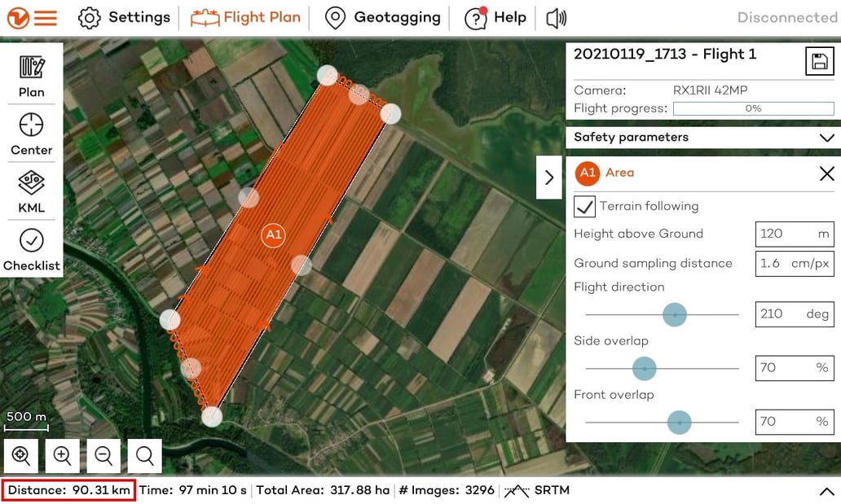Switch to the Geotagging tab
The width and height of the screenshot is (841, 504).
(382, 18)
